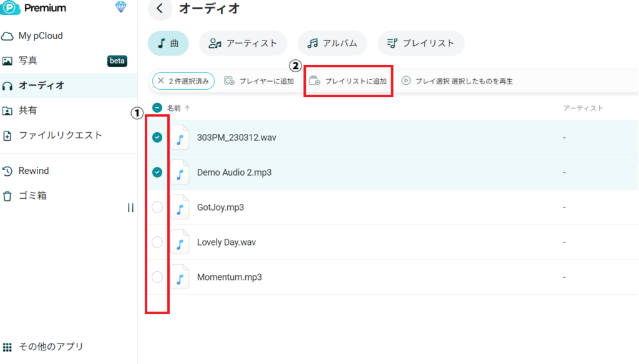
Task: Open Rewind history in sidebar
Action: pos(34,171)
